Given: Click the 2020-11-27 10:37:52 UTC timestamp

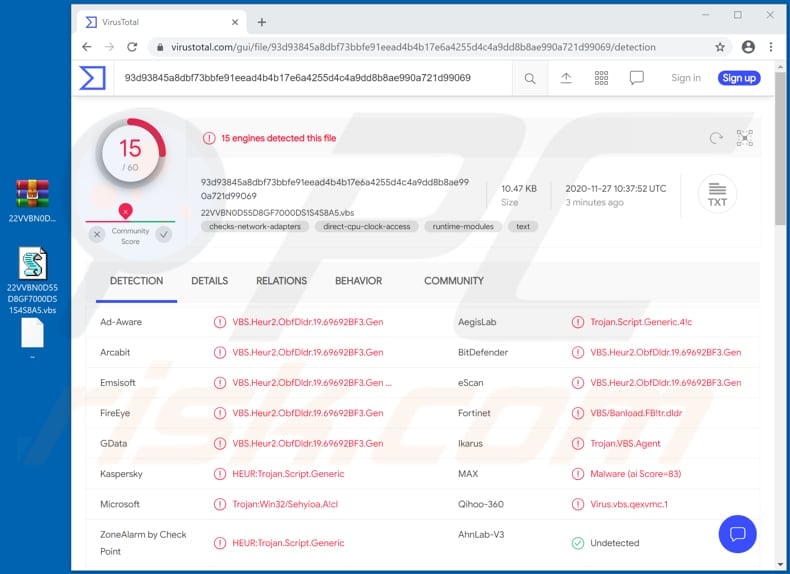Looking at the screenshot, I should (x=616, y=188).
